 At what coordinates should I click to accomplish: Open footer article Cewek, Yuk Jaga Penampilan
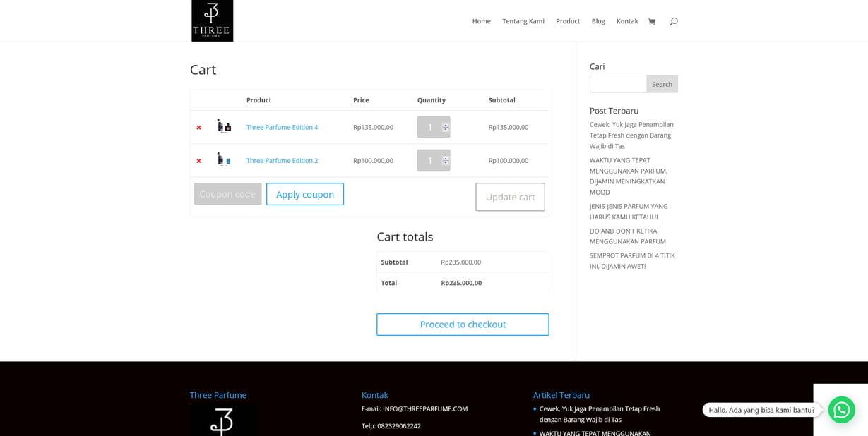600,414
